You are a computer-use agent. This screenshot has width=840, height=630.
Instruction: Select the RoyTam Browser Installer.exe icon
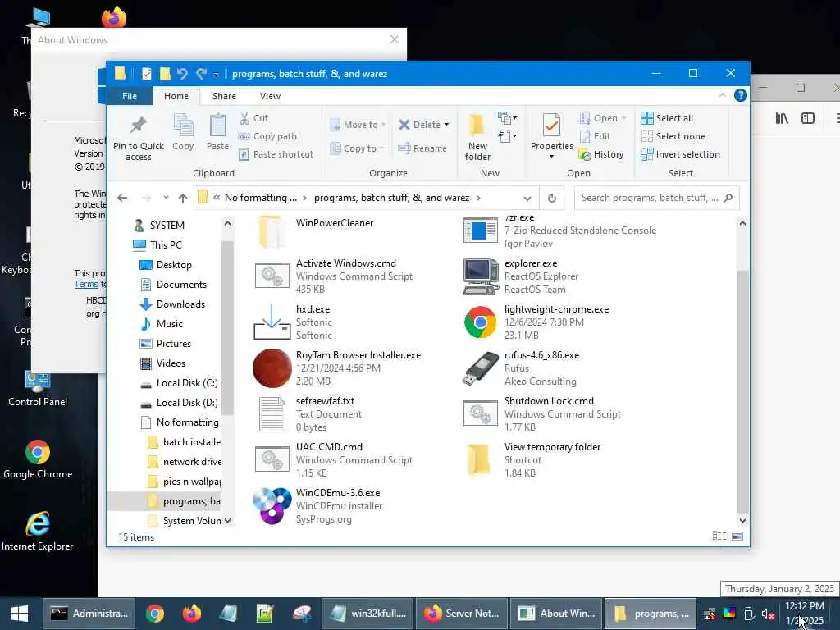click(272, 368)
